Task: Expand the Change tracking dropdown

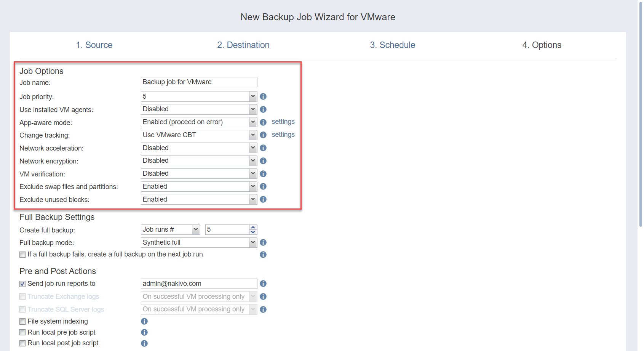Action: point(253,135)
